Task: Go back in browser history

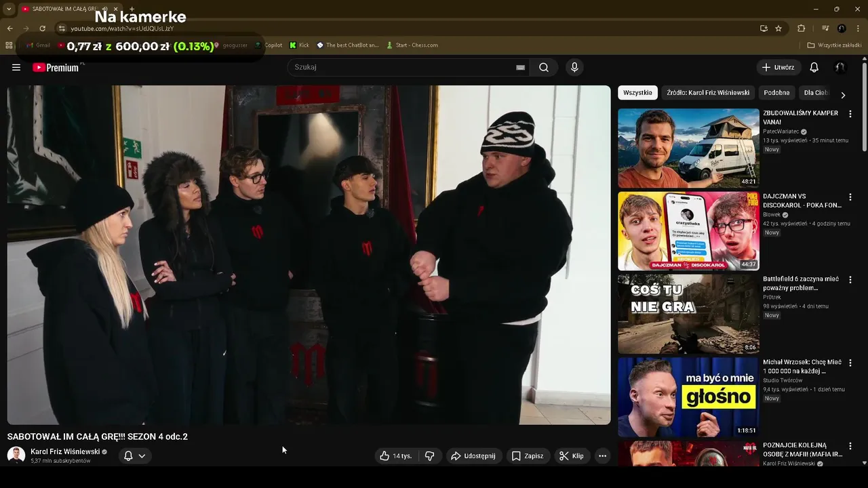Action: tap(9, 28)
